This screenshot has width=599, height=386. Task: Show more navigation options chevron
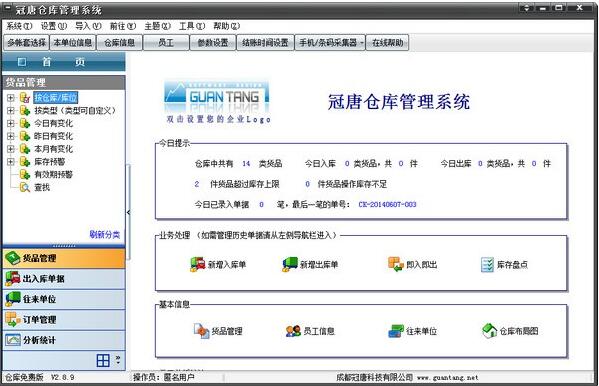tap(118, 359)
